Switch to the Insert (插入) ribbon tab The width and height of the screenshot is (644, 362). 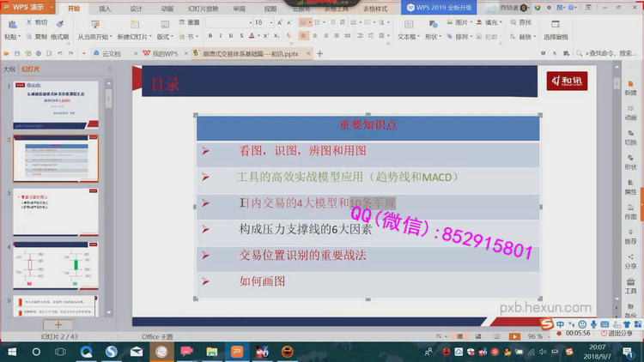[105, 8]
